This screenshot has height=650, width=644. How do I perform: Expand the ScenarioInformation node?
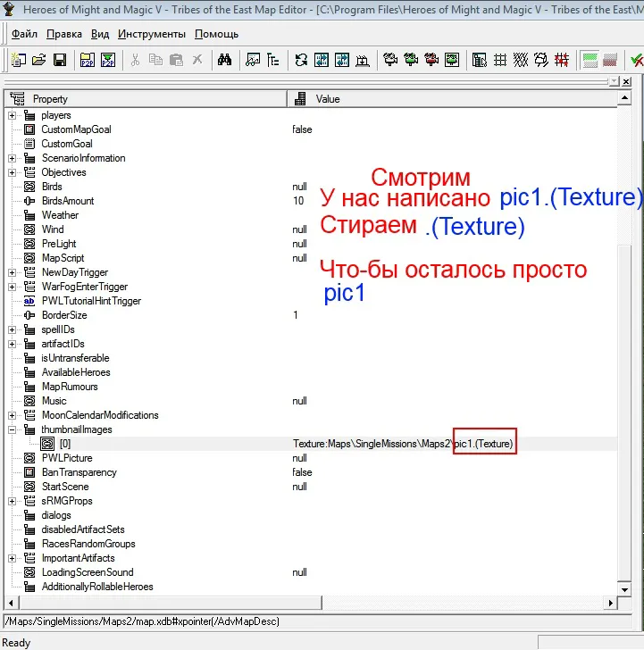click(12, 158)
